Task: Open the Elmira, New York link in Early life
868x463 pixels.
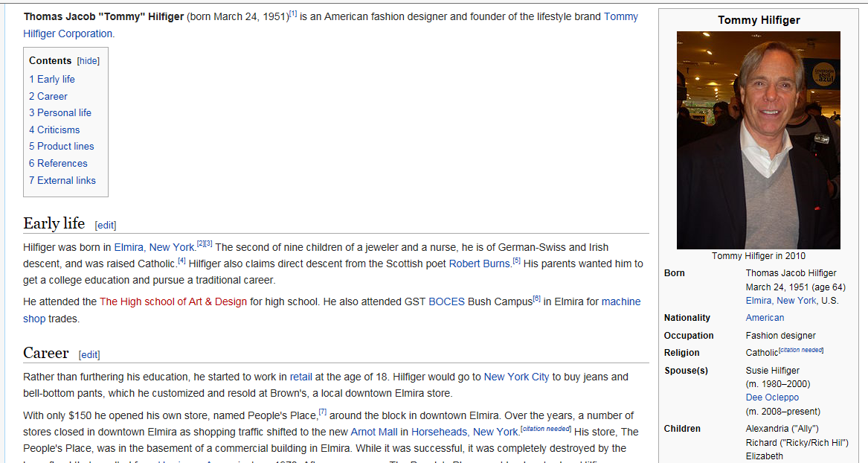Action: pos(155,248)
